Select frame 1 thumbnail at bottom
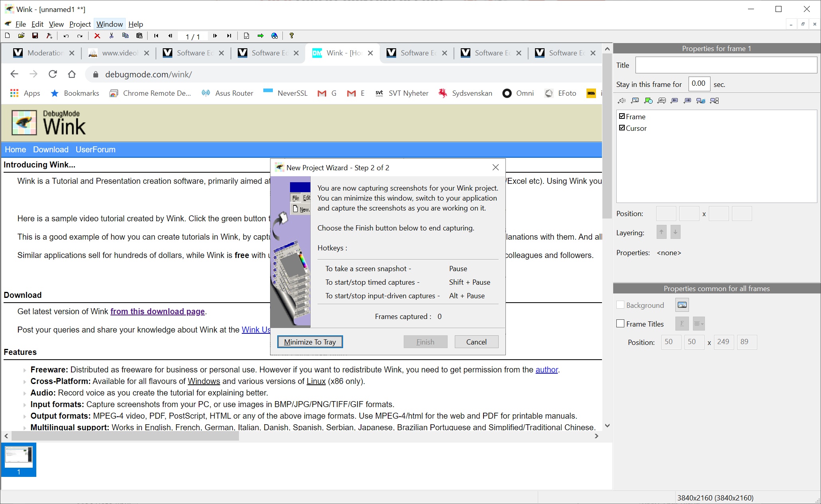 click(20, 459)
